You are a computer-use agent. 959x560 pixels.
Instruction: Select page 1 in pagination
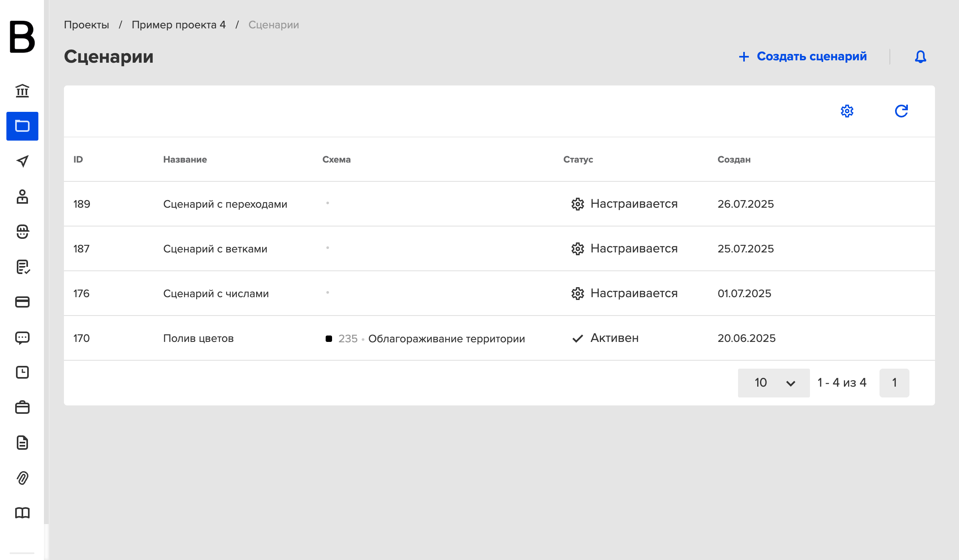click(894, 383)
